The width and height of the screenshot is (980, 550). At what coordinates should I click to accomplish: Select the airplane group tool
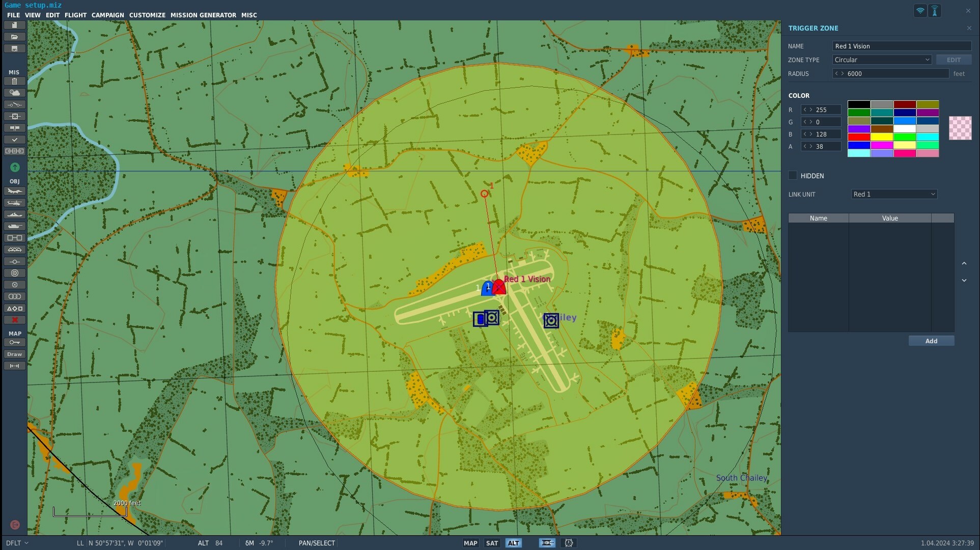14,191
